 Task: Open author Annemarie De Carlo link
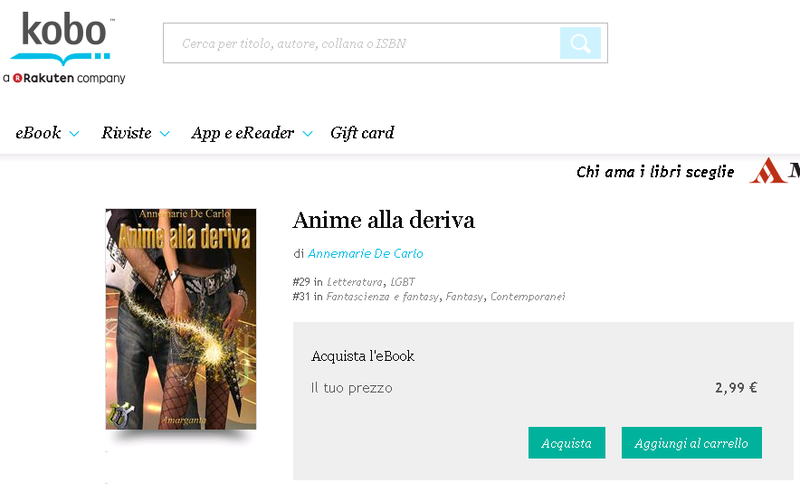point(365,254)
